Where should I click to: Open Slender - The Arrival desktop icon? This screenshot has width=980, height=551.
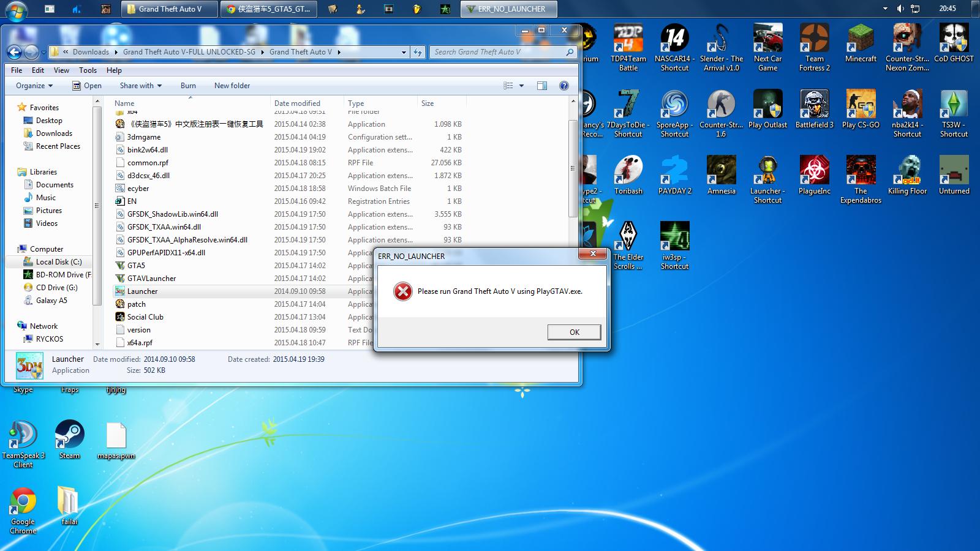click(x=721, y=48)
